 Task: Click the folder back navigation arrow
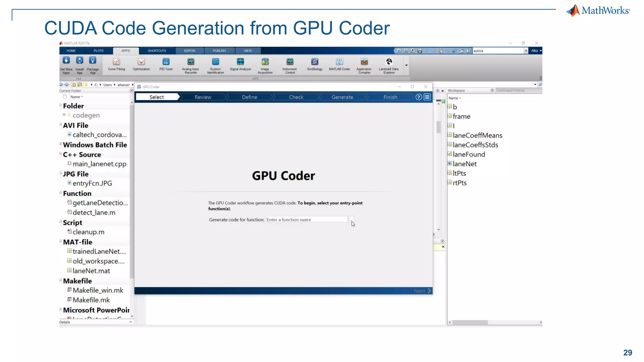61,85
